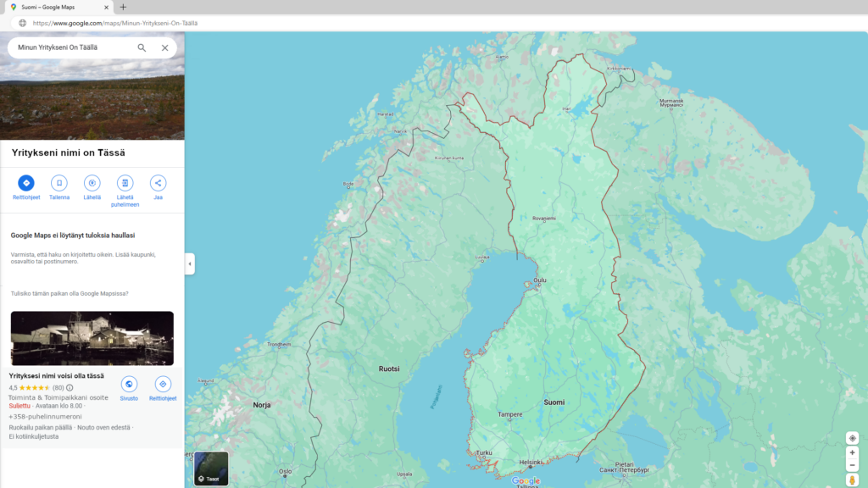Click the nighttime building photo thumbnail

coord(92,338)
